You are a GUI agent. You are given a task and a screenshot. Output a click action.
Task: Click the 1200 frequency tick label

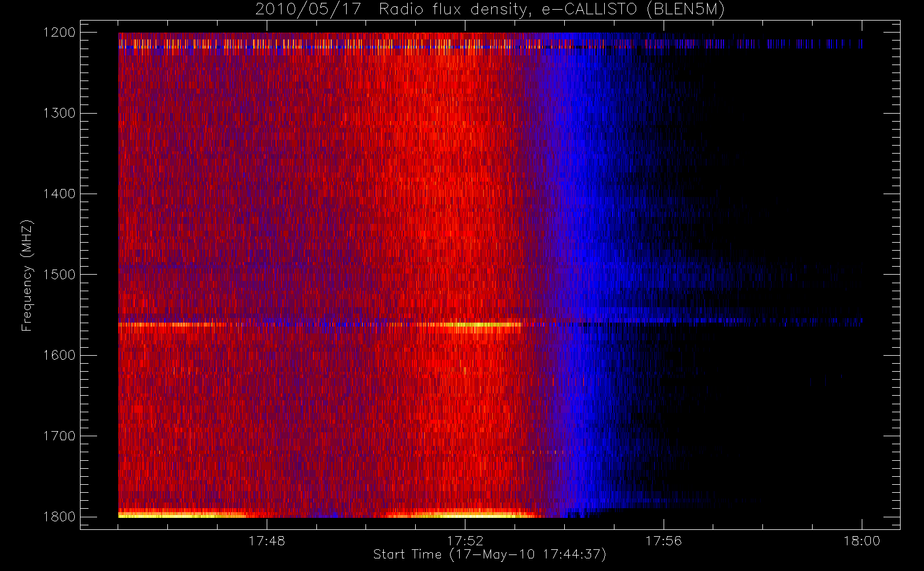pos(59,33)
